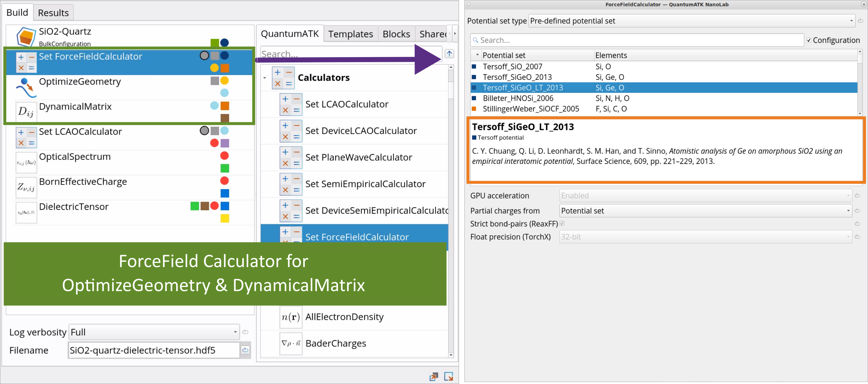
Task: Click the purple swatch on Set LCAOCalculator row
Action: (x=225, y=143)
